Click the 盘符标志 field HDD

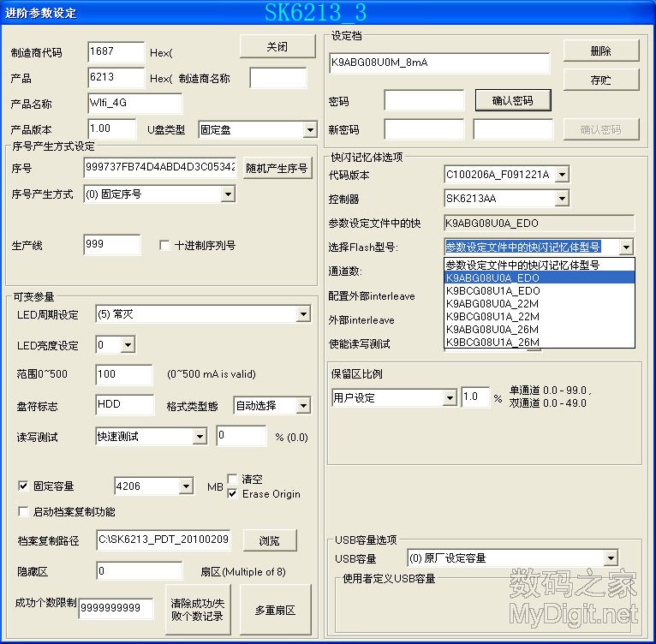coord(124,405)
